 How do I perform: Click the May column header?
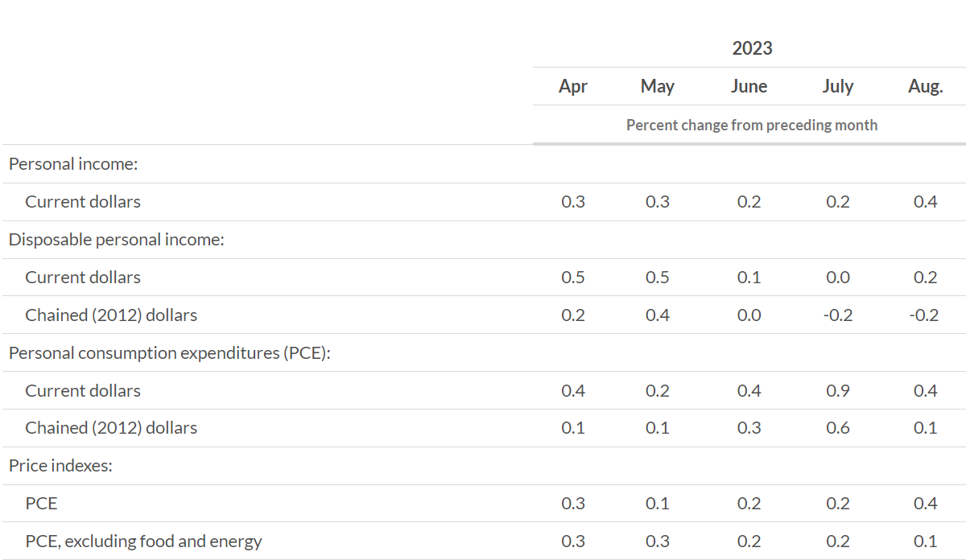click(657, 87)
